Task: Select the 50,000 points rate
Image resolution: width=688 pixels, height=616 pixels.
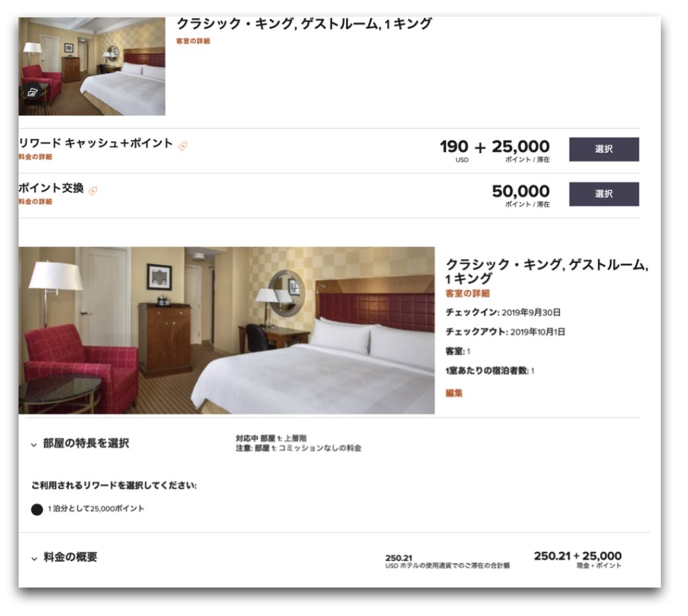Action: (x=604, y=194)
